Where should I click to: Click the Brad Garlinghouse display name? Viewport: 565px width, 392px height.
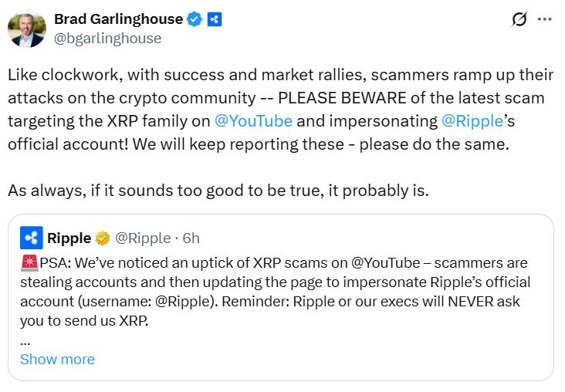pos(118,19)
